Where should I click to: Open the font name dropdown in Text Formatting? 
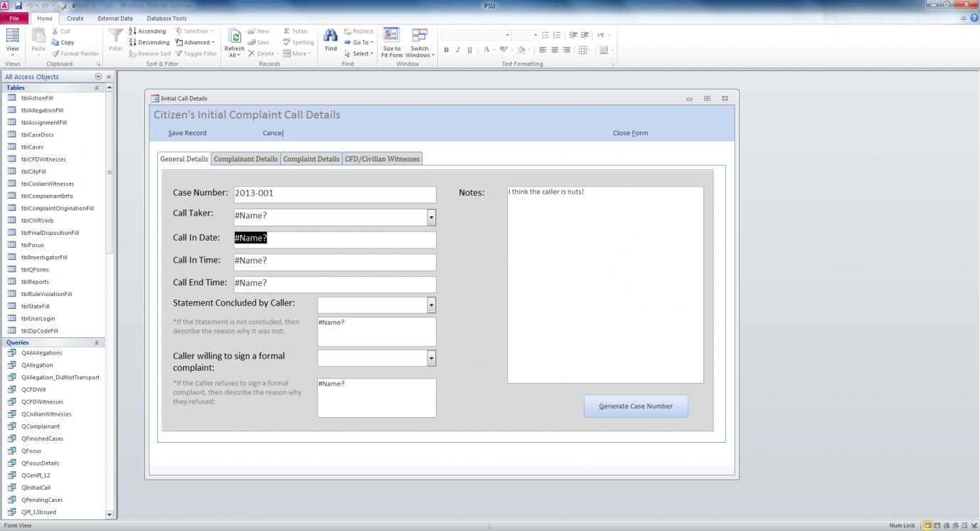pyautogui.click(x=508, y=35)
